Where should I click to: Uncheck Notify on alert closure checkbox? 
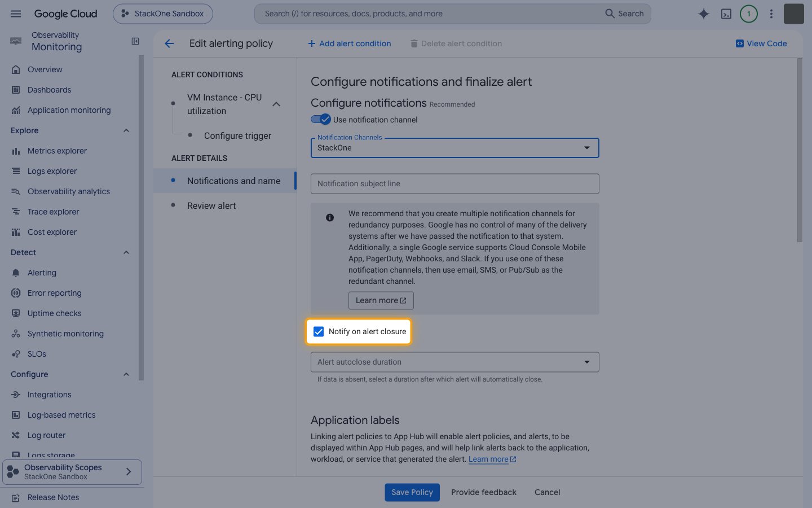[x=319, y=331]
